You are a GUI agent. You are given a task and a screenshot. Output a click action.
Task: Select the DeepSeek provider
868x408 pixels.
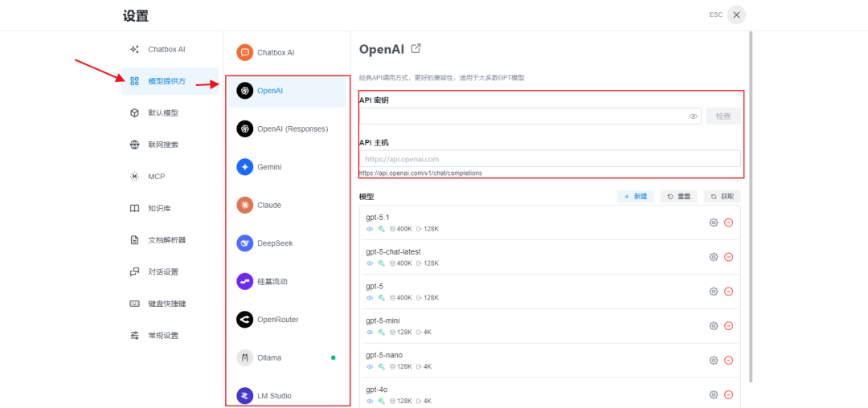coord(287,243)
